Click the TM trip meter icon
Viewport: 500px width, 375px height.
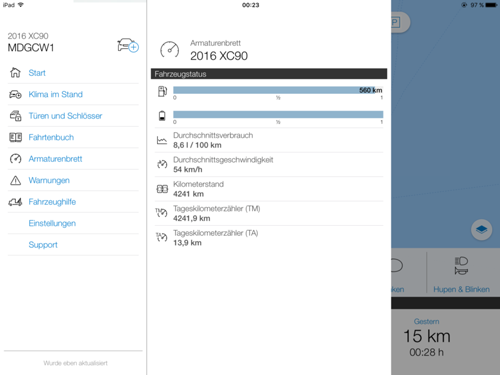point(162,213)
